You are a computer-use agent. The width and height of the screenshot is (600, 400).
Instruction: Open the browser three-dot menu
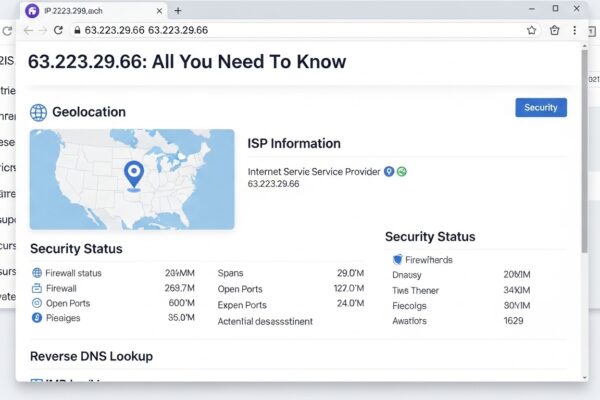tap(575, 30)
